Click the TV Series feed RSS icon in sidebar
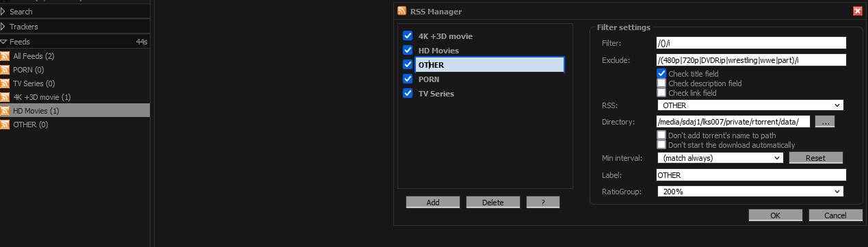 (5, 83)
